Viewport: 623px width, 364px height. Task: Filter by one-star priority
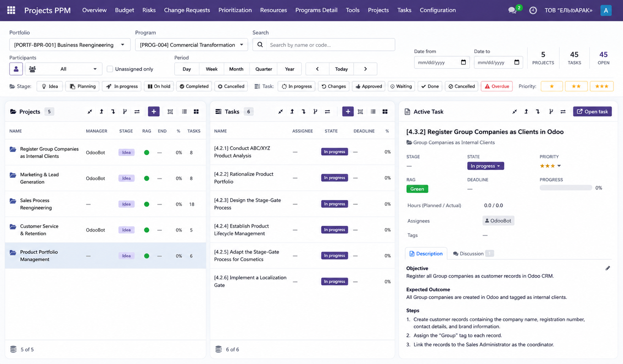(x=552, y=87)
